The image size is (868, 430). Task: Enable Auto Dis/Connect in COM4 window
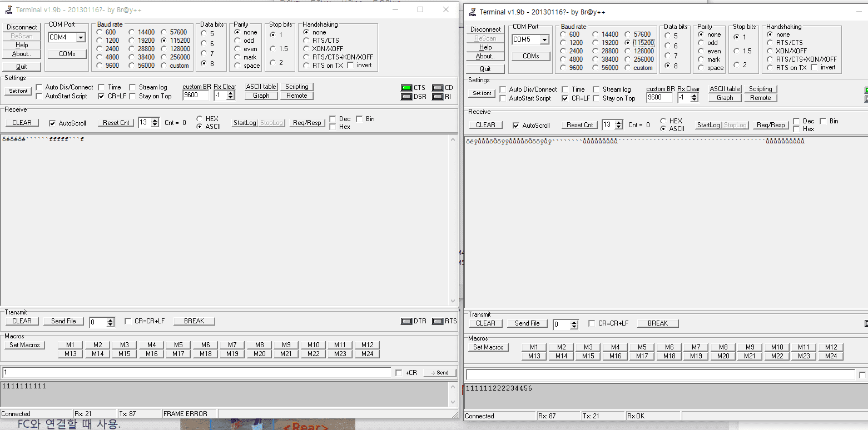(39, 87)
